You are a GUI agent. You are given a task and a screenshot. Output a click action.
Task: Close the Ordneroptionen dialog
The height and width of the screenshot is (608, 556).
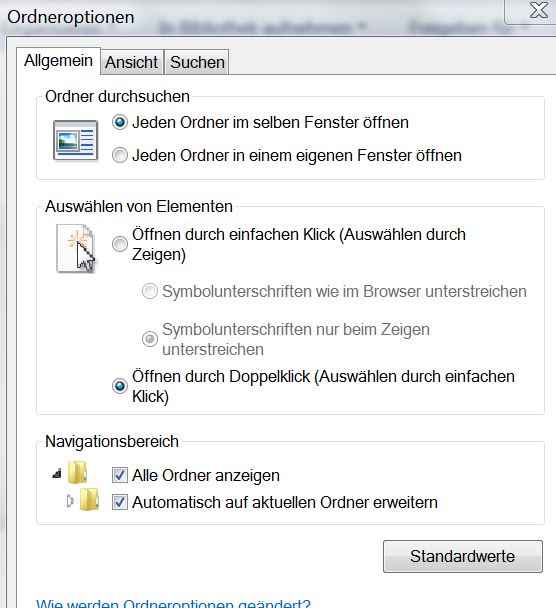[x=539, y=10]
